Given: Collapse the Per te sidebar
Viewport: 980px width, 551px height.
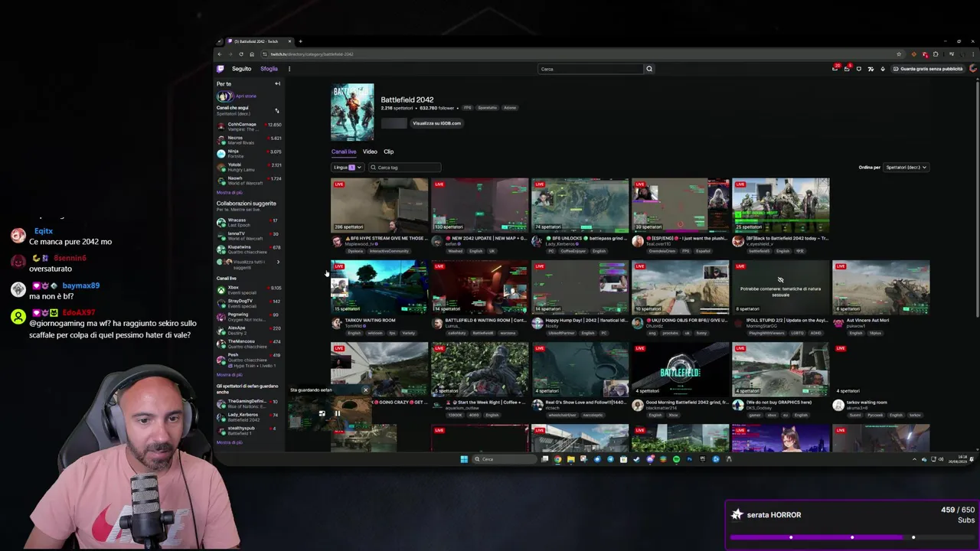Looking at the screenshot, I should 277,83.
